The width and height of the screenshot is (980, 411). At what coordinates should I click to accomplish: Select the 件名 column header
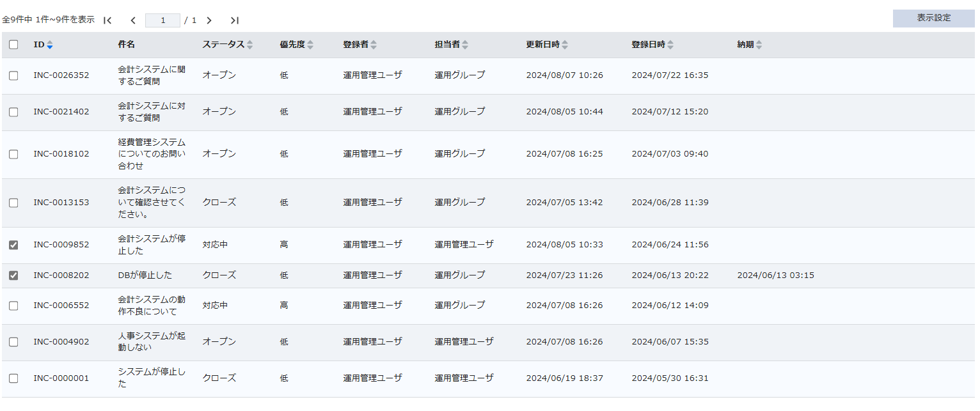(x=127, y=45)
